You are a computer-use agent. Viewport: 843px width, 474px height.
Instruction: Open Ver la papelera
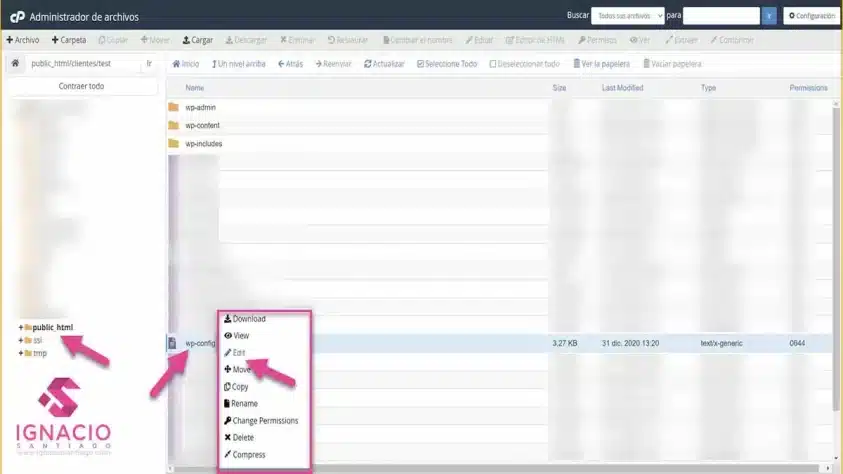[x=601, y=64]
